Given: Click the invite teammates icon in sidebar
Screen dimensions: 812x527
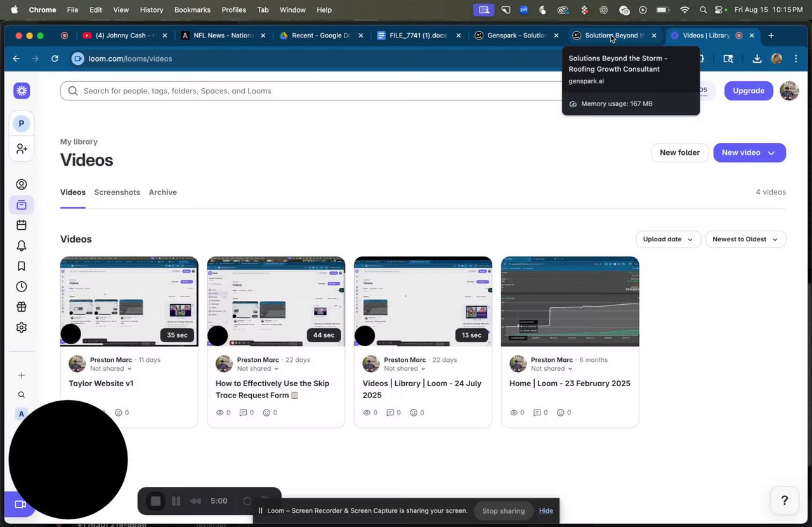Looking at the screenshot, I should click(22, 149).
